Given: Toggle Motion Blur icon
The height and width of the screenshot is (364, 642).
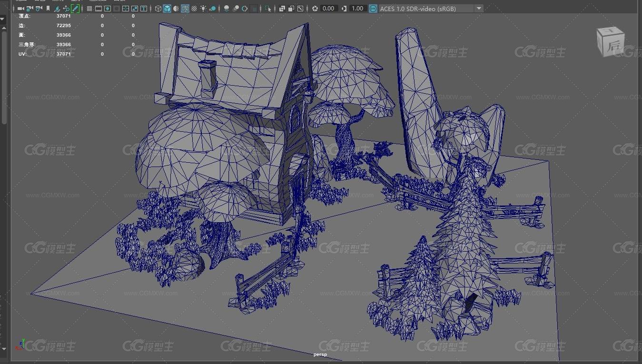Looking at the screenshot, I should [236, 9].
